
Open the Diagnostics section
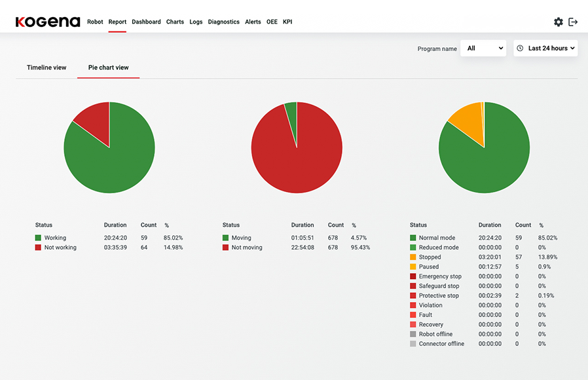[223, 22]
